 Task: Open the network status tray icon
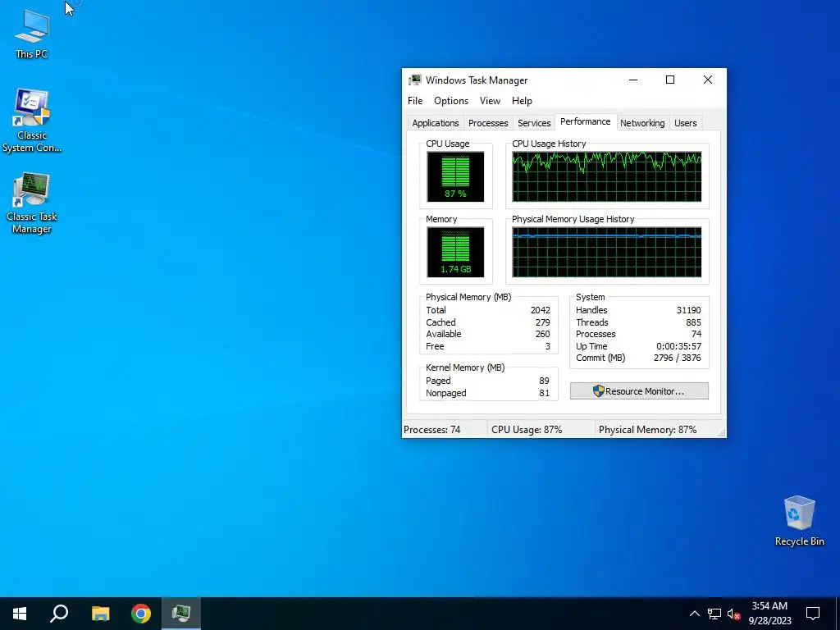click(714, 614)
